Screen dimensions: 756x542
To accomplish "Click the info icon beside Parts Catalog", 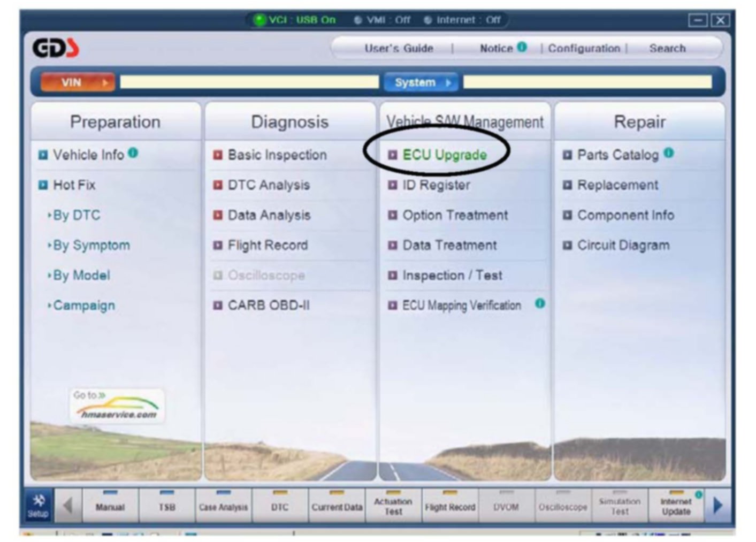I will pos(669,154).
